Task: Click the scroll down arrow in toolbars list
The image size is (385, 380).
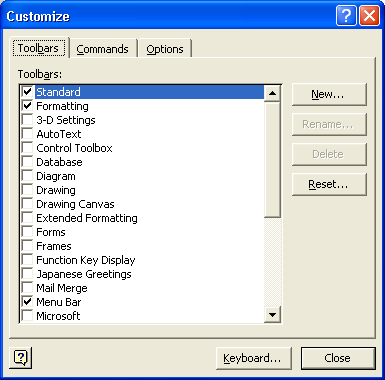Action: coord(272,314)
